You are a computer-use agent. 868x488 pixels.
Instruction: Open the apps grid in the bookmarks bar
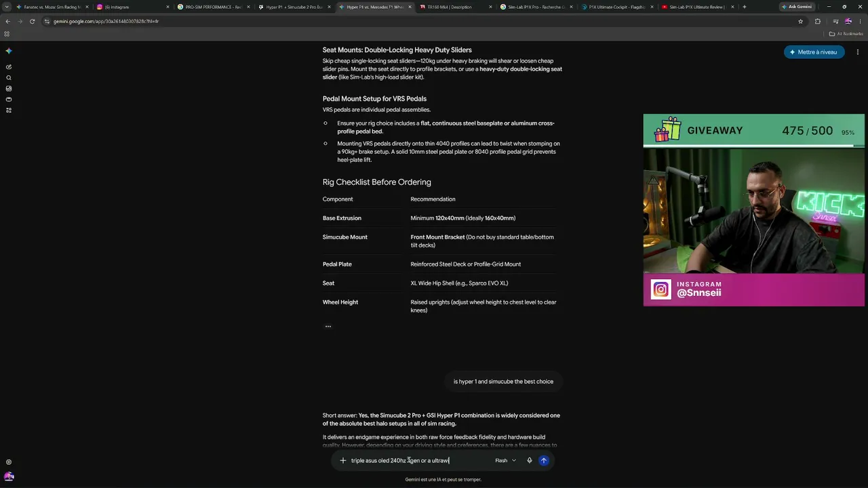click(x=7, y=34)
